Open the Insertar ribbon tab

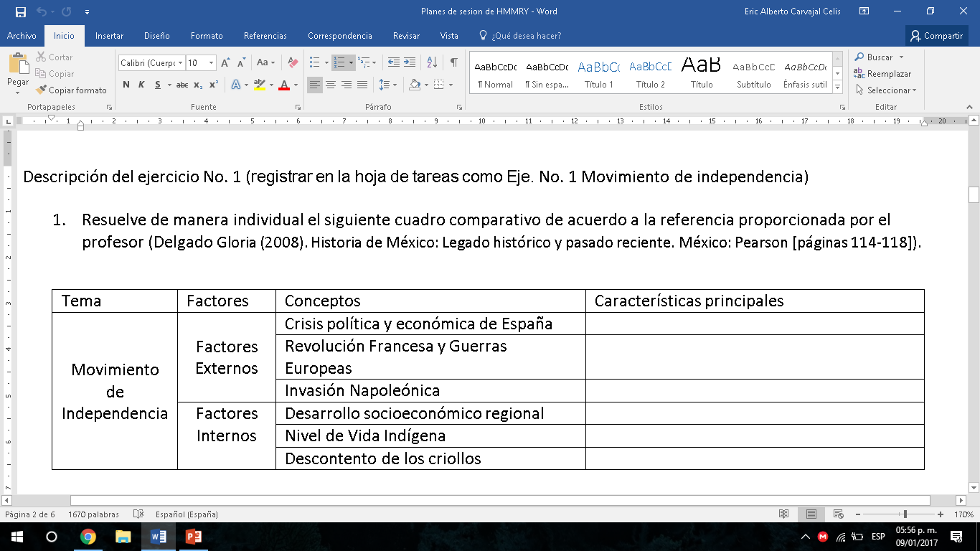[x=109, y=36]
